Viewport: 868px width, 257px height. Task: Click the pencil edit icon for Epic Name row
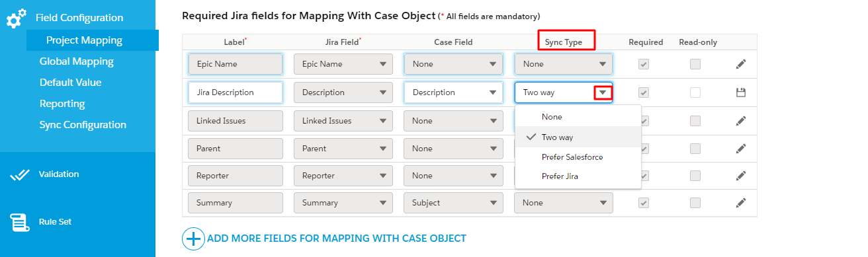pyautogui.click(x=741, y=64)
